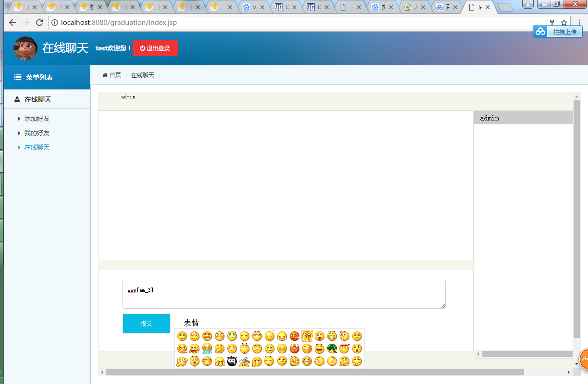The image size is (588, 384).
Task: Bookmark this page with the star
Action: click(564, 23)
